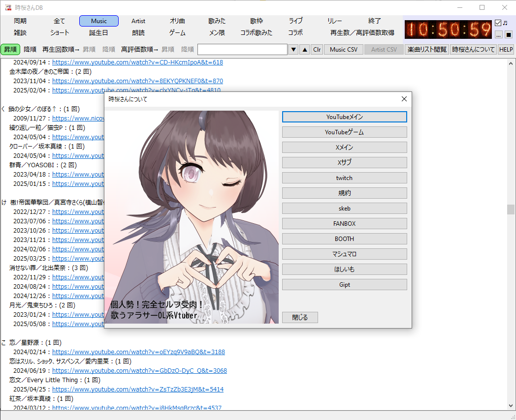Image resolution: width=516 pixels, height=420 pixels.
Task: Click the down triangle search button
Action: [x=293, y=50]
